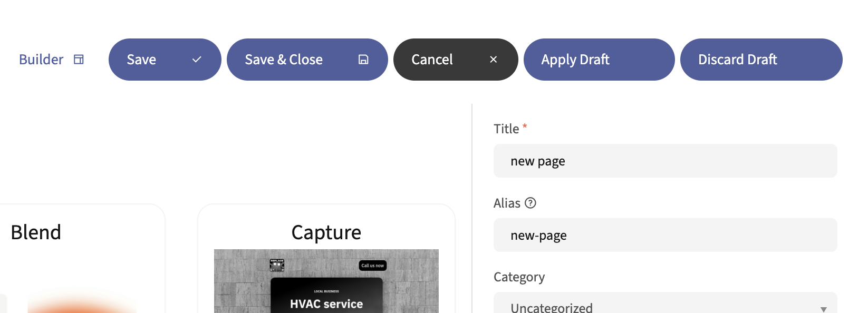The image size is (868, 313).
Task: Click the X icon in Cancel button
Action: coord(494,60)
